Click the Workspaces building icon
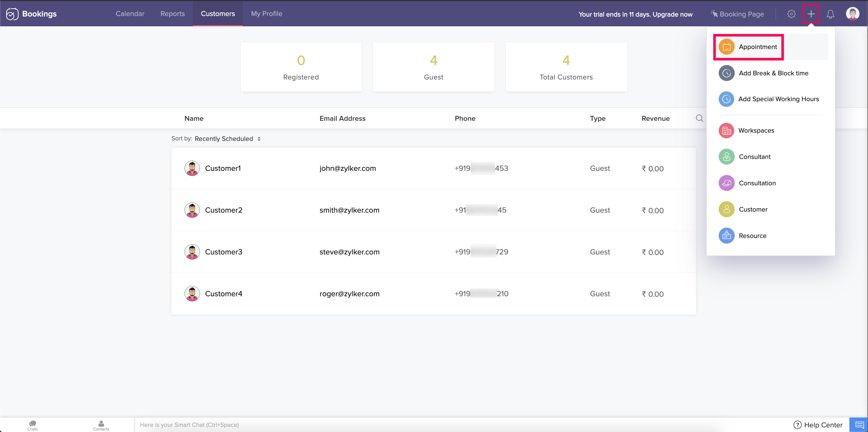This screenshot has width=868, height=432. click(726, 131)
